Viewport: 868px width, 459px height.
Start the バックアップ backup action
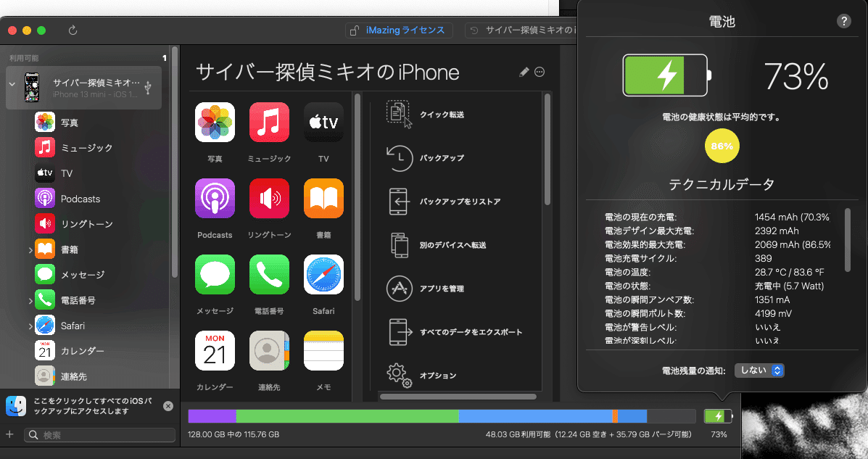(426, 158)
